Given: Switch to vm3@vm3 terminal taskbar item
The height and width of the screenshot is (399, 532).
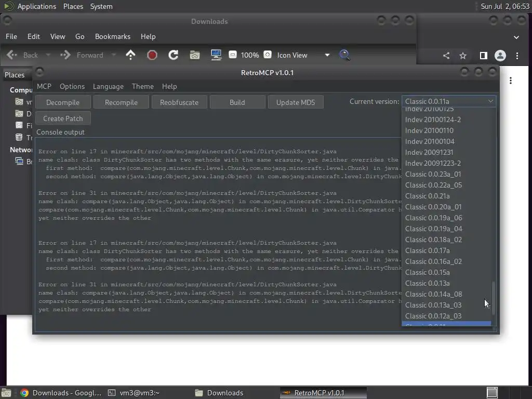Looking at the screenshot, I should [134, 393].
